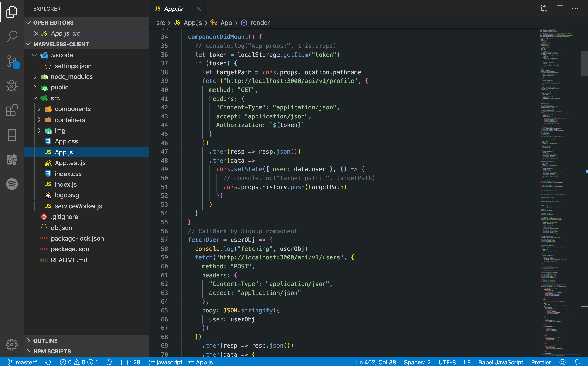Open settings.json file
The width and height of the screenshot is (588, 366).
[x=86, y=66]
